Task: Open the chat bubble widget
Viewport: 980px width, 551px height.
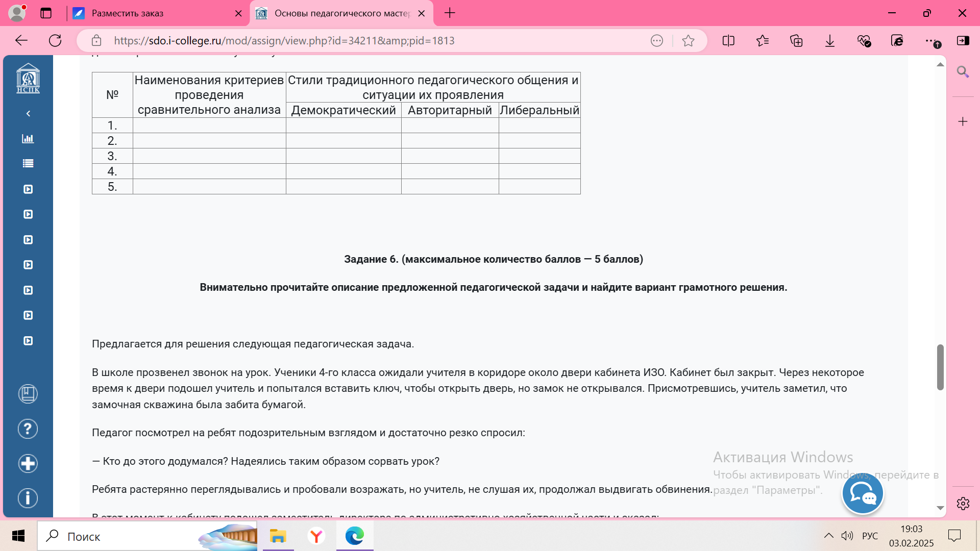Action: pos(863,493)
